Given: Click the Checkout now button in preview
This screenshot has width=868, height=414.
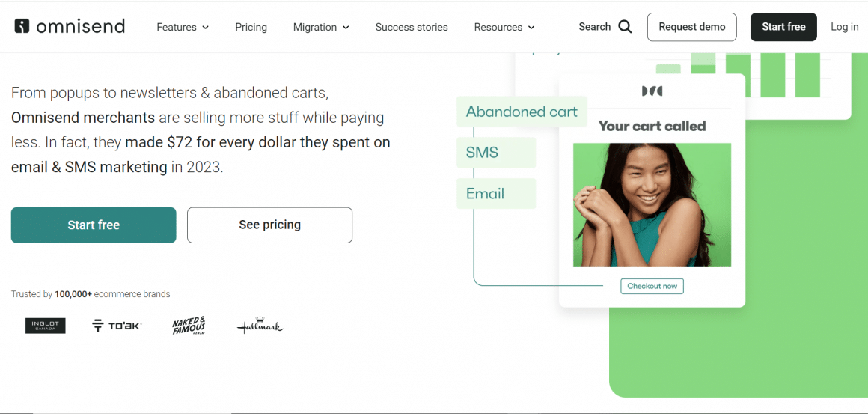Looking at the screenshot, I should pyautogui.click(x=652, y=286).
